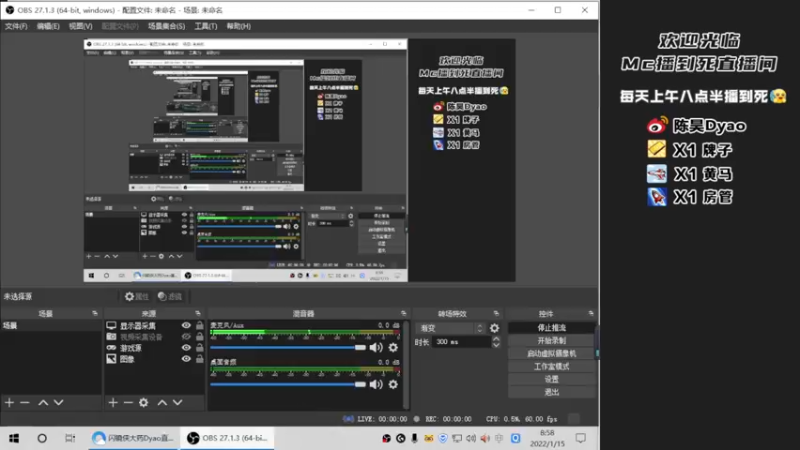Select the 显示器采集 source row

click(x=155, y=326)
